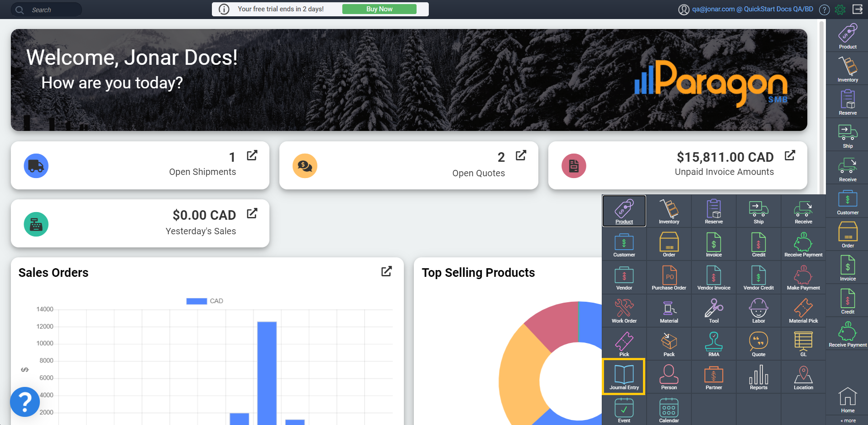Select Ship in the expanded module grid
868x425 pixels.
click(x=758, y=211)
